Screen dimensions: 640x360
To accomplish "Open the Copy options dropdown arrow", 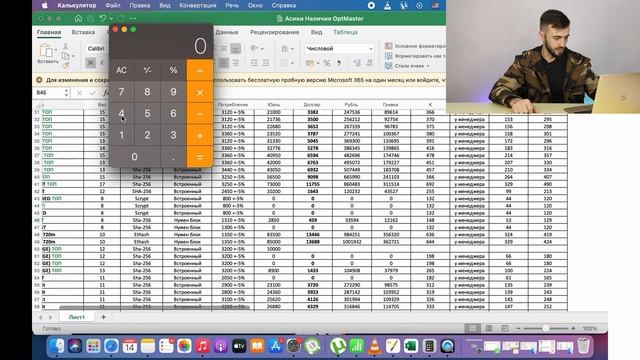I will (x=73, y=56).
